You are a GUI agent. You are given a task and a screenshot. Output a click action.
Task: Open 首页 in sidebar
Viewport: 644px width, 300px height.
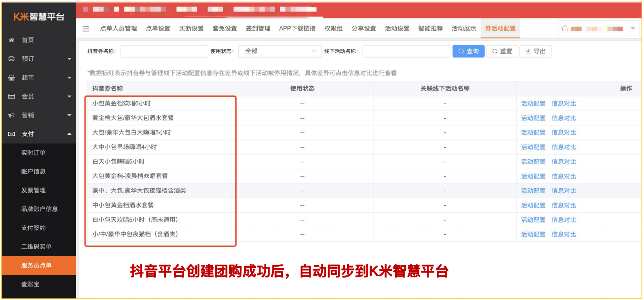tap(28, 40)
